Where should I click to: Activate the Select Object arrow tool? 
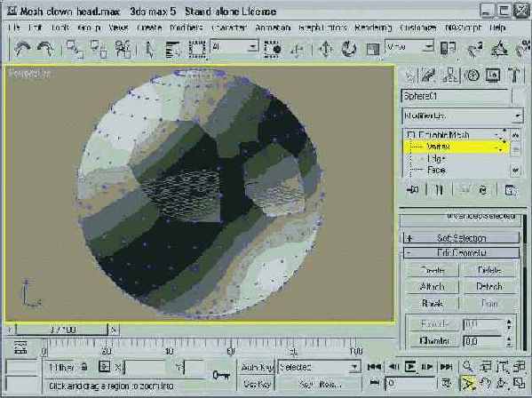tap(149, 49)
